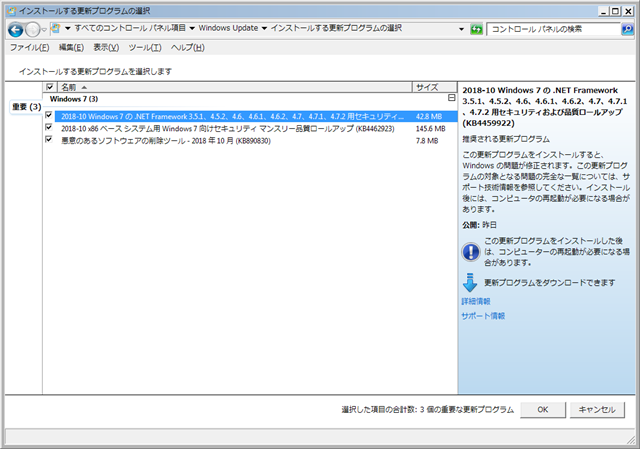Click the 7.8 MB size value
This screenshot has height=449, width=640.
[x=427, y=141]
